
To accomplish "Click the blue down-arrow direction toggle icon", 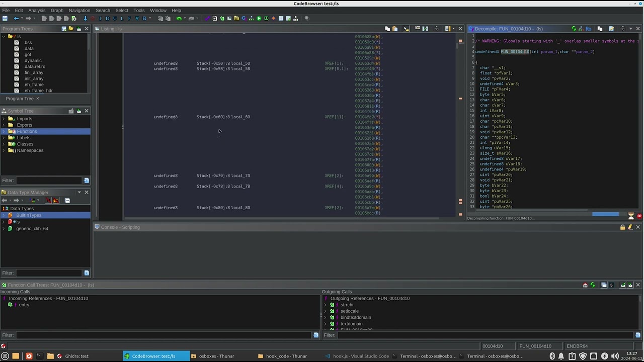I will [85, 19].
